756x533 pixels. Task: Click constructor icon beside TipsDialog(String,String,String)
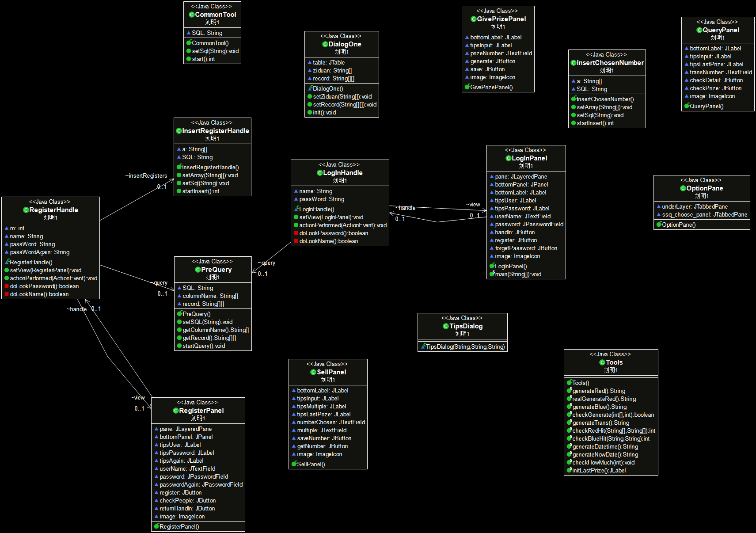[x=423, y=346]
